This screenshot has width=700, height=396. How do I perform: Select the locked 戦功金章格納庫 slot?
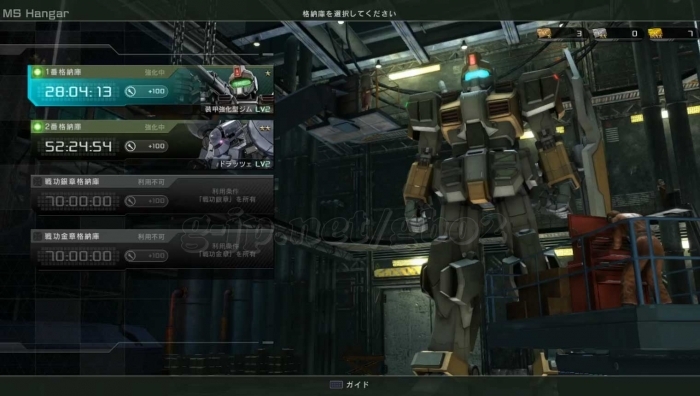pos(152,250)
